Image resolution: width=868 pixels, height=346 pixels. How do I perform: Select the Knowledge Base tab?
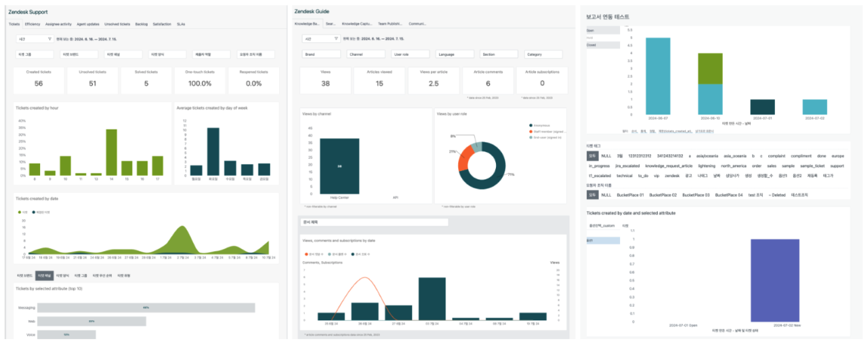(x=307, y=24)
